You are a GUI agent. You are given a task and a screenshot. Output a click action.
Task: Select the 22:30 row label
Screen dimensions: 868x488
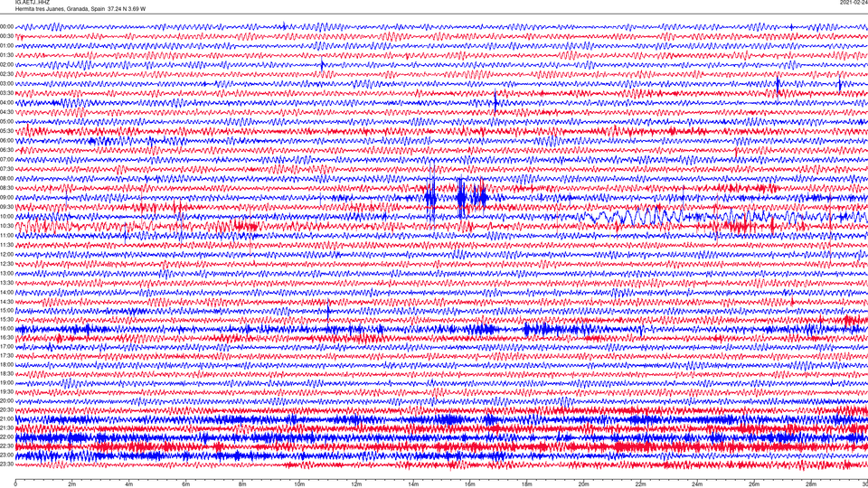[6, 446]
